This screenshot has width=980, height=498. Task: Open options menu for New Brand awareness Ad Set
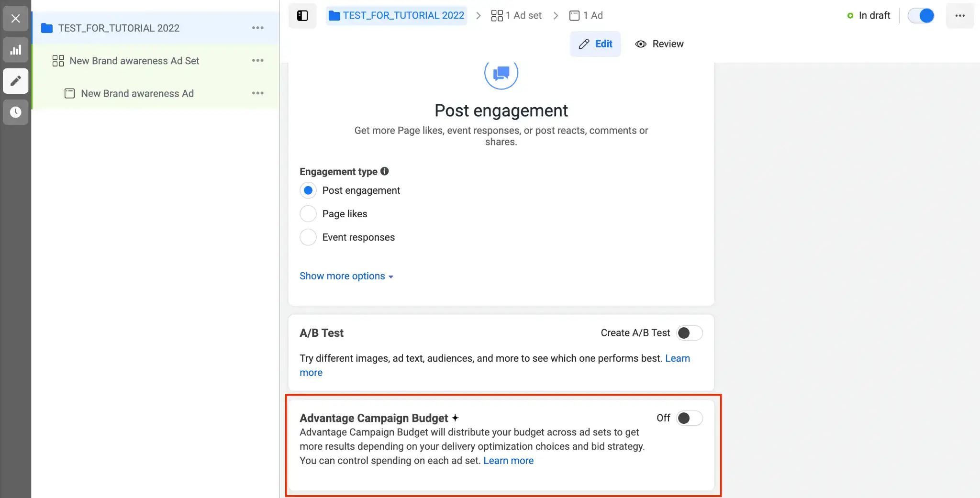coord(258,60)
